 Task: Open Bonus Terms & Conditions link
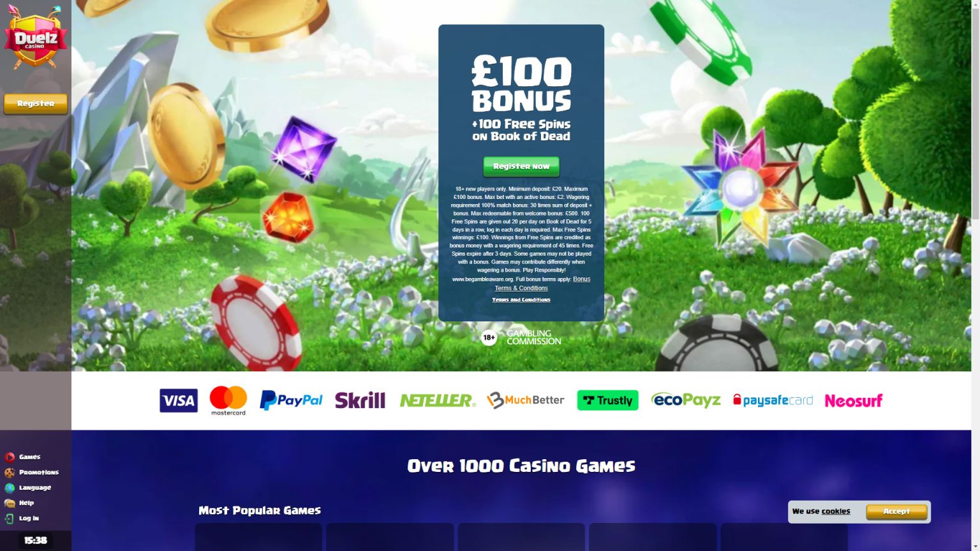tap(542, 284)
